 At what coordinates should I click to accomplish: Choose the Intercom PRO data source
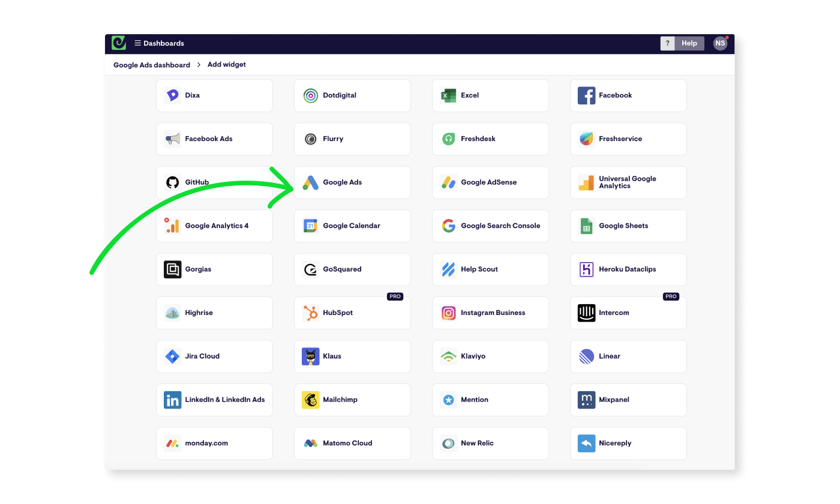(x=628, y=313)
